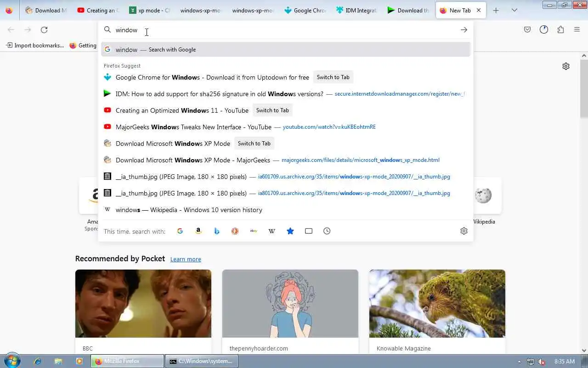Show hidden tray icons arrow
Screen dimensions: 588x368
519,362
